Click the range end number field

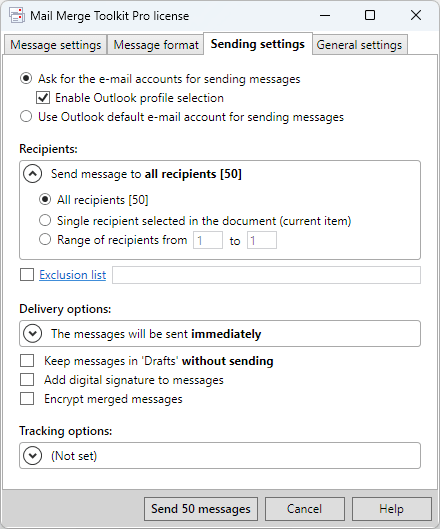pyautogui.click(x=262, y=240)
